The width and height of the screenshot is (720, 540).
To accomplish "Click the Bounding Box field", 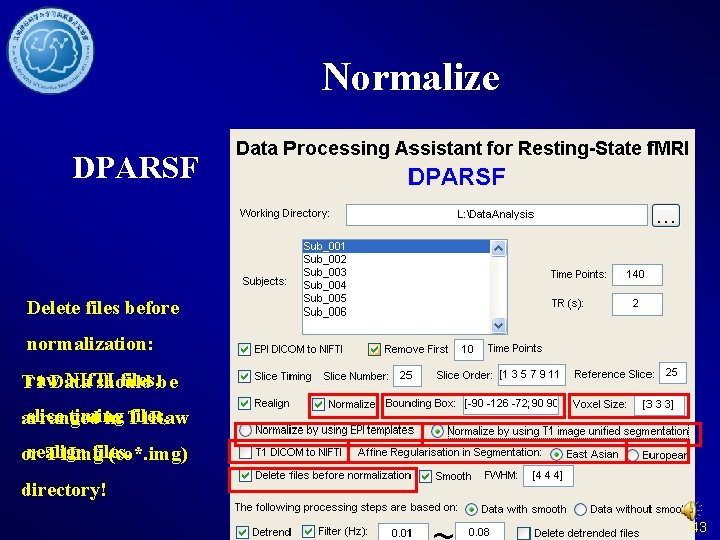I will click(511, 405).
